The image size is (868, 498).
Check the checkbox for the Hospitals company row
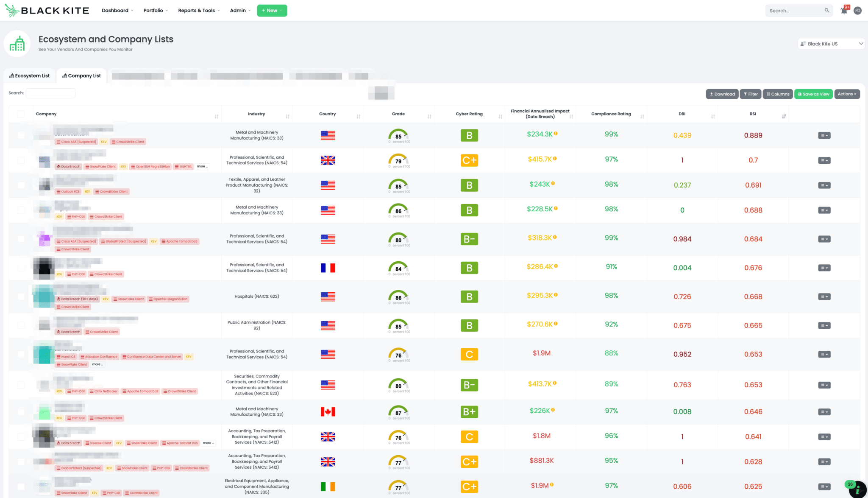click(21, 297)
